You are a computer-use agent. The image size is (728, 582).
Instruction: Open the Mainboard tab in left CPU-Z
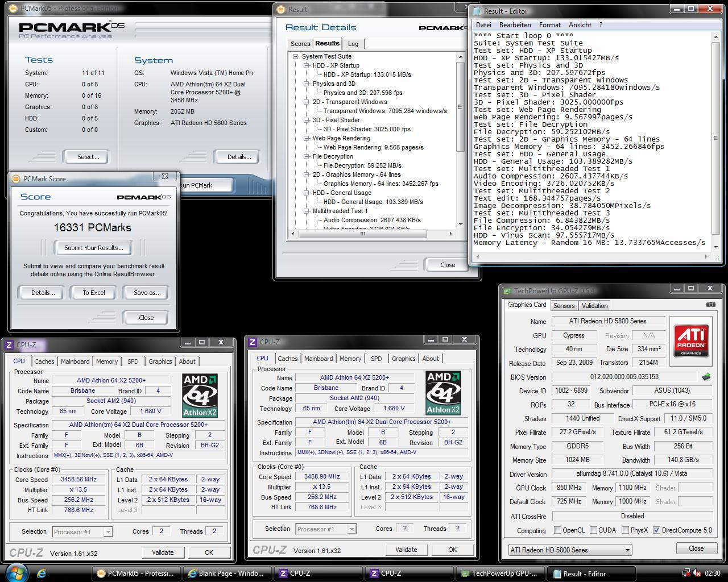[x=75, y=361]
